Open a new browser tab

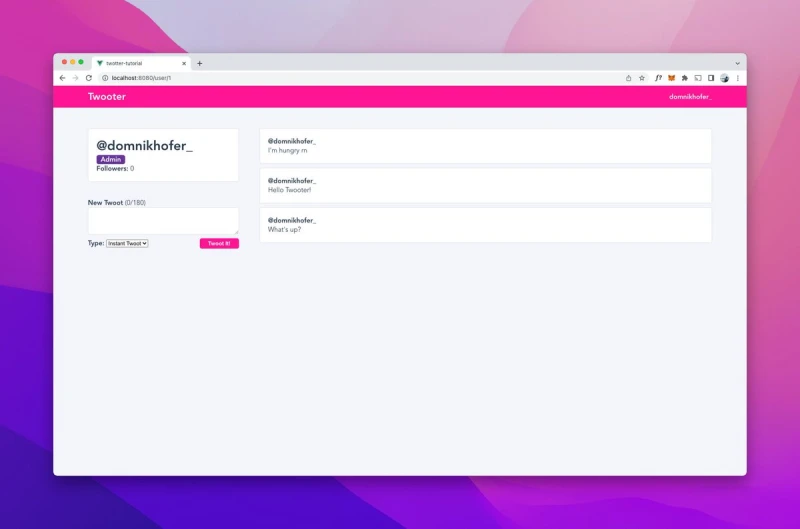(x=199, y=63)
